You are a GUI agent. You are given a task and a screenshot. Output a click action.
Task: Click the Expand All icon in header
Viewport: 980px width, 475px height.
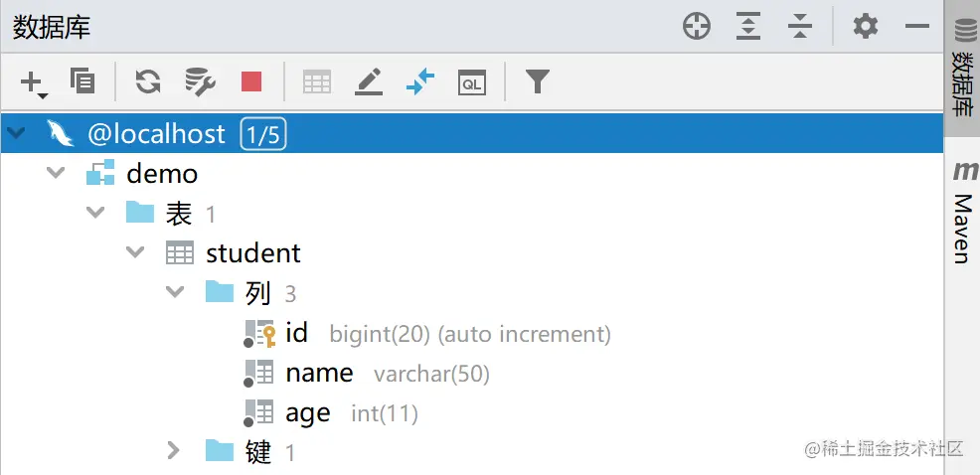tap(748, 27)
